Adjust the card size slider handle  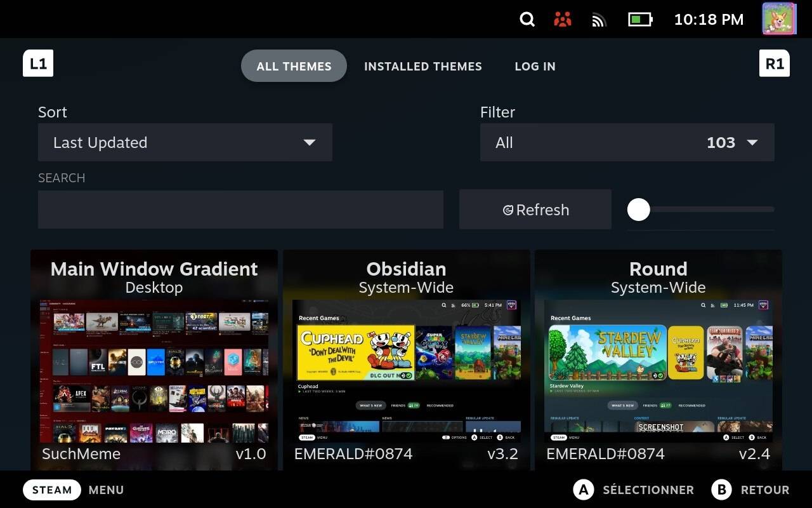tap(639, 210)
